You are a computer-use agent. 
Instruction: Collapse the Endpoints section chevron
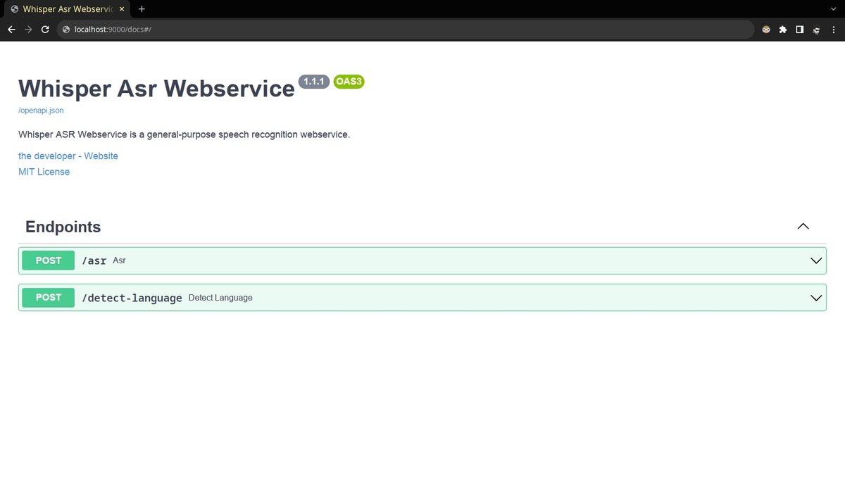(x=803, y=227)
